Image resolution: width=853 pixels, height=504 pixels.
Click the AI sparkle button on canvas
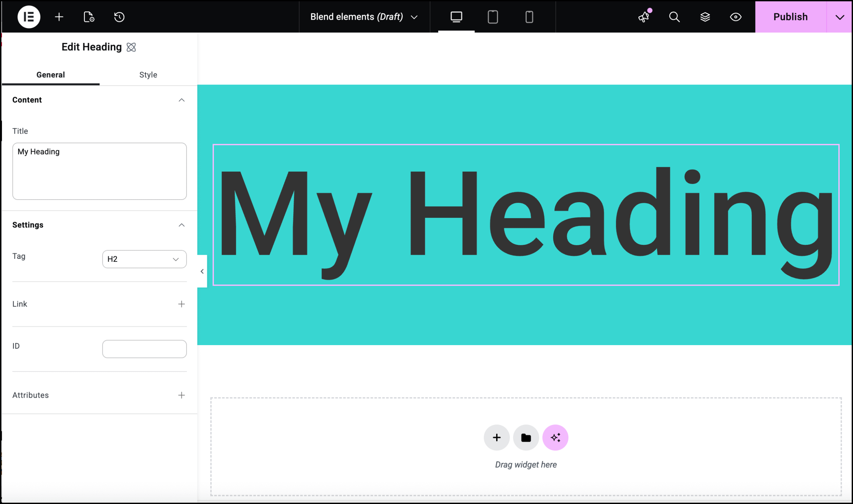click(555, 437)
